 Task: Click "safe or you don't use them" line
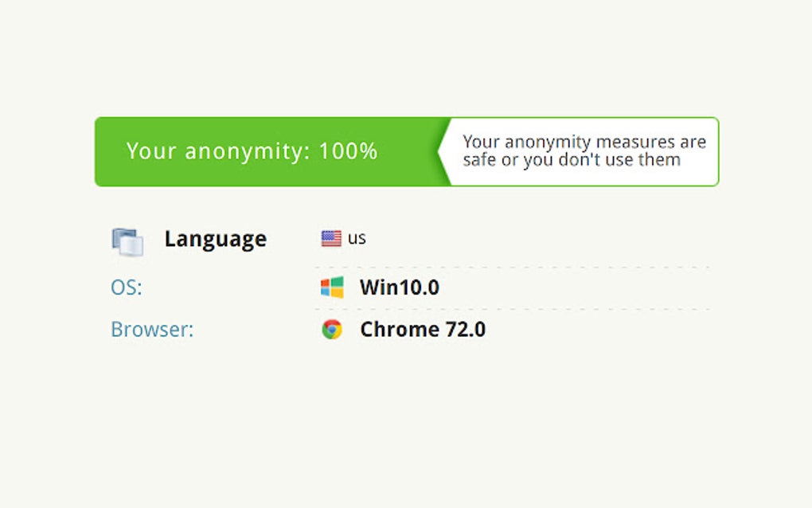[572, 160]
